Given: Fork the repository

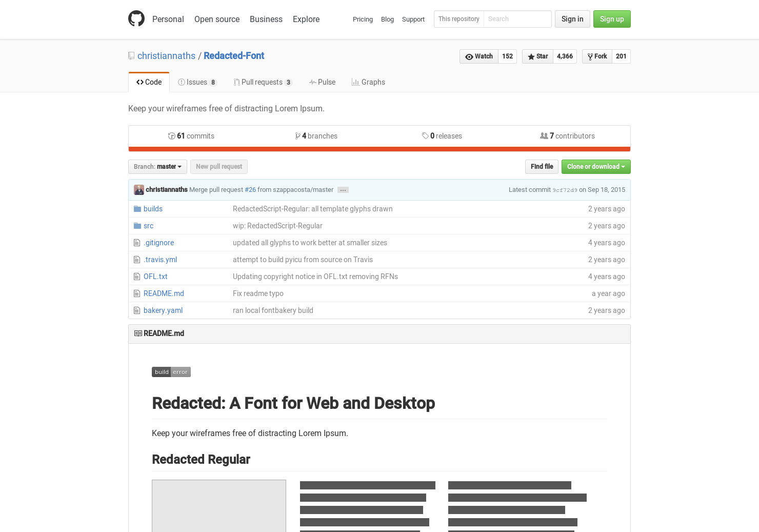Looking at the screenshot, I should click(x=597, y=56).
